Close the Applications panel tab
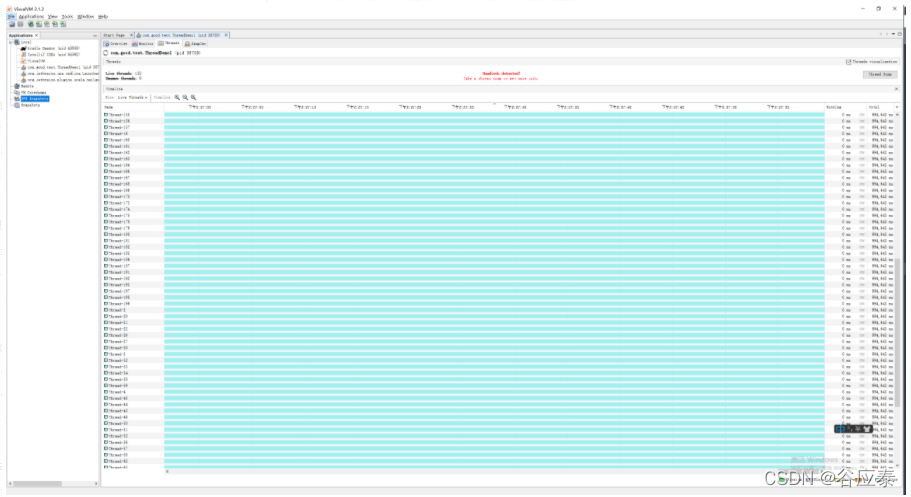The image size is (911, 497). [36, 35]
